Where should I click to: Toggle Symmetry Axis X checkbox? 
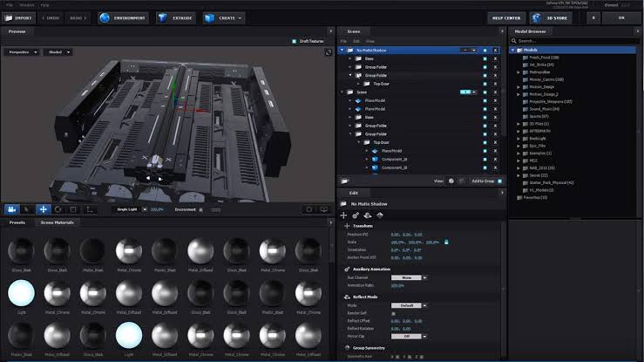pos(397,357)
